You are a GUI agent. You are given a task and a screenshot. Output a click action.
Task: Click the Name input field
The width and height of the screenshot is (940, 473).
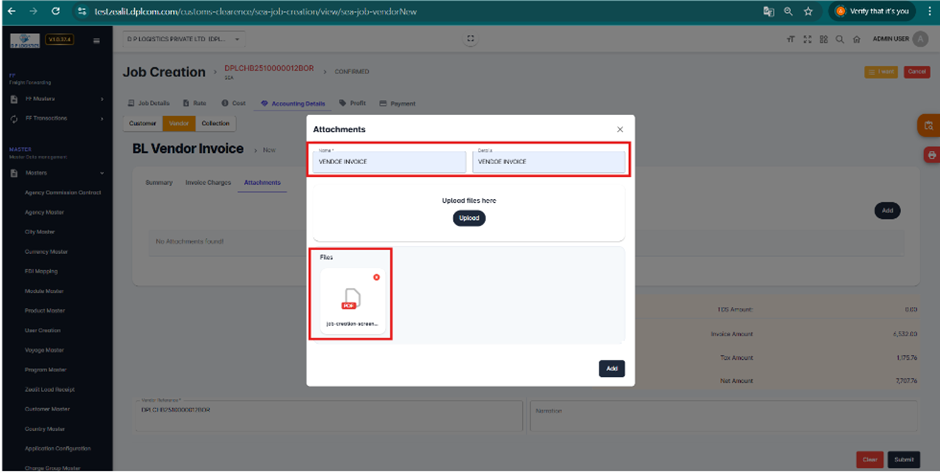[x=389, y=162]
